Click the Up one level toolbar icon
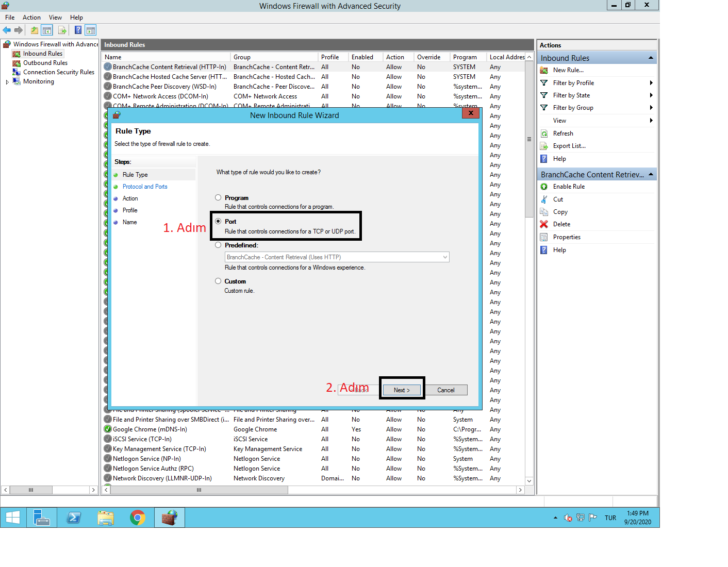This screenshot has width=728, height=567. pyautogui.click(x=34, y=30)
